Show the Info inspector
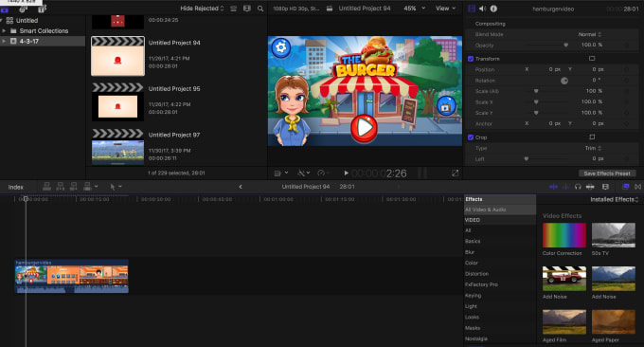Screen dimensions: 644x347 tap(493, 9)
